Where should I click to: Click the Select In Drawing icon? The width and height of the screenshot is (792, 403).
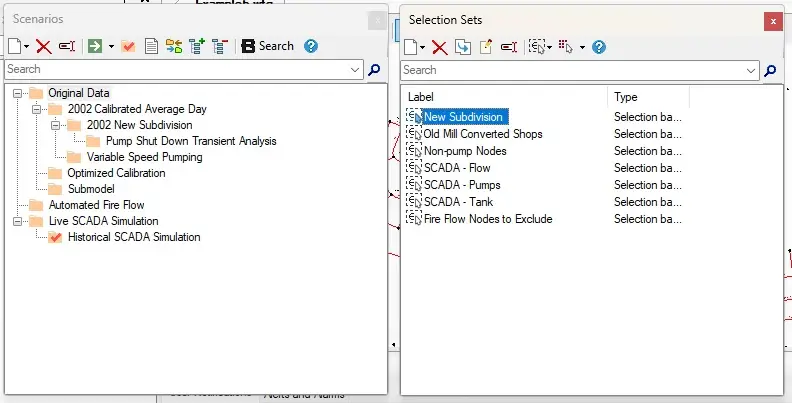[537, 47]
